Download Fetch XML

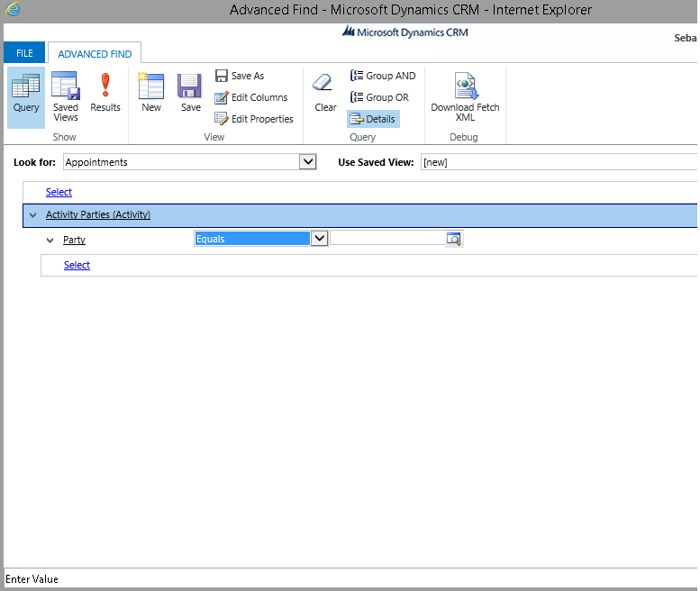[465, 97]
